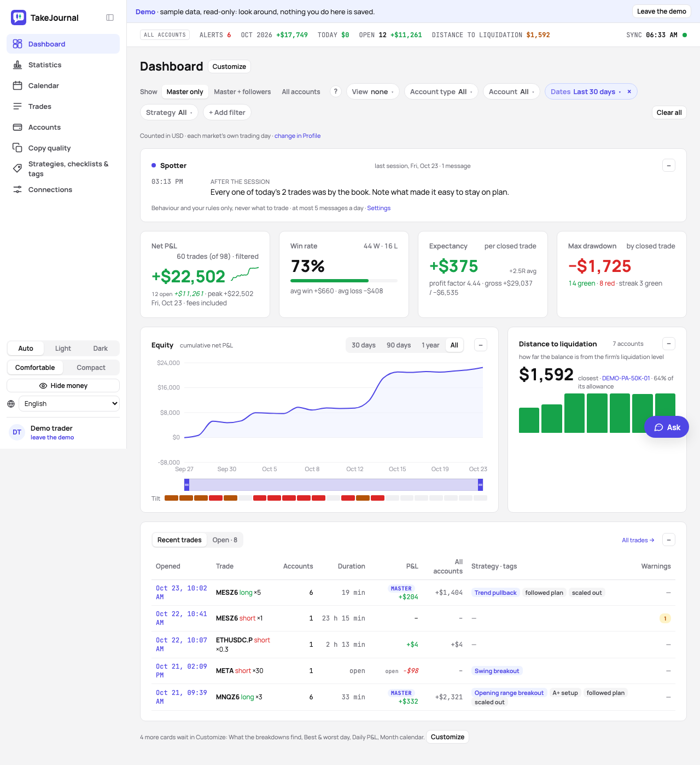The image size is (700, 765).
Task: Open the View none dropdown
Action: pos(373,91)
